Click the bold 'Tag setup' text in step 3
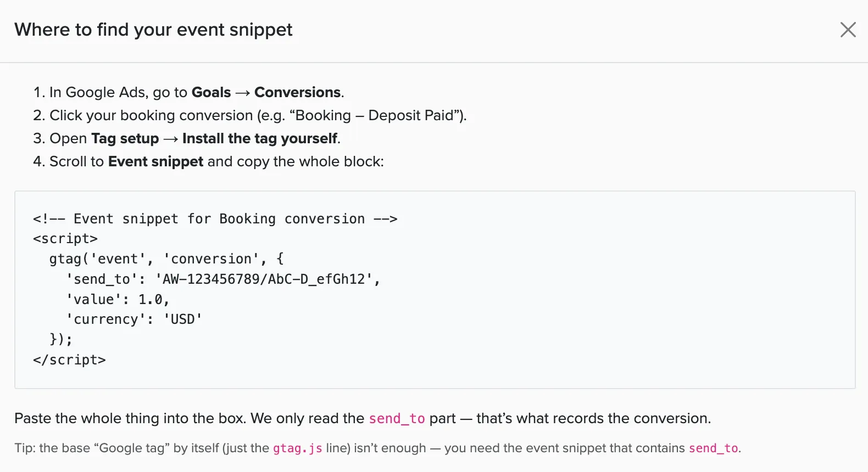This screenshot has width=868, height=472. 125,138
